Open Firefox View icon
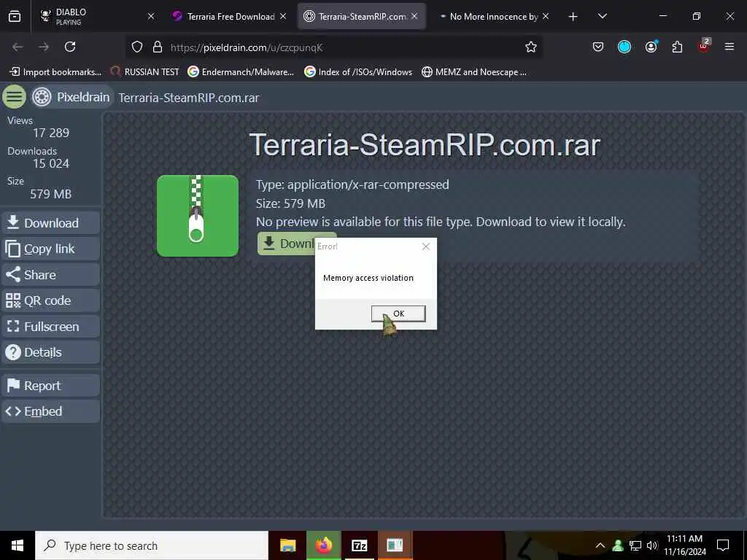 (x=15, y=17)
